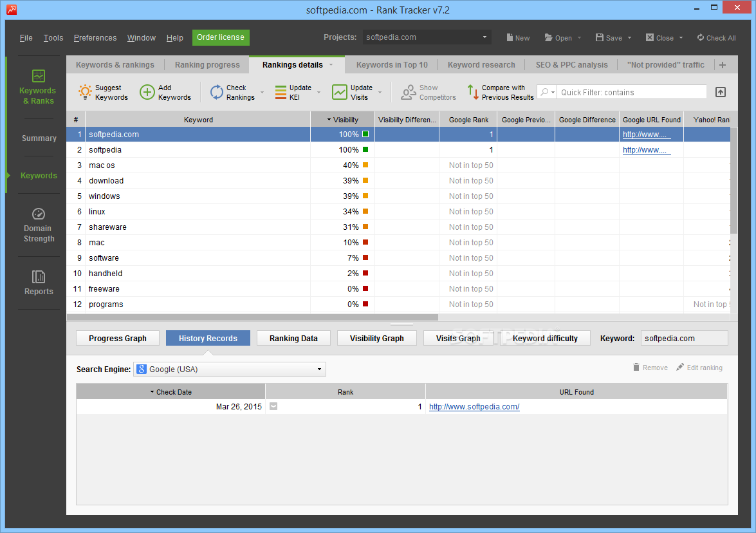
Task: Click the Save project disk icon
Action: tap(599, 37)
